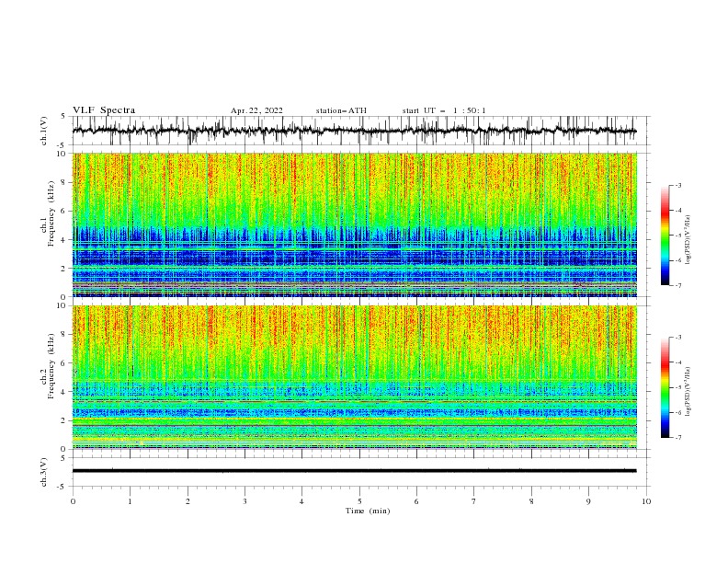
Task: Click the "7" tick on the time axis
Action: tap(474, 501)
